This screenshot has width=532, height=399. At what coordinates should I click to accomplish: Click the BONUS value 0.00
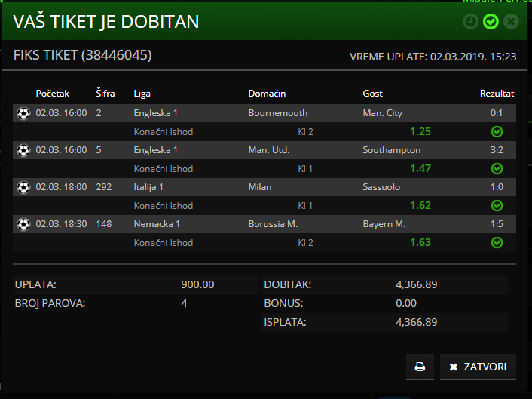(406, 303)
